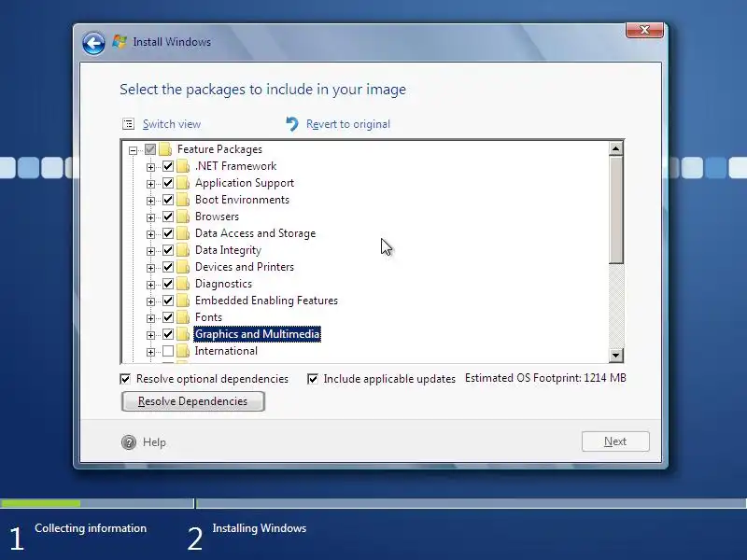Viewport: 747px width, 560px height.
Task: Toggle Resolve optional dependencies checkbox
Action: click(125, 379)
